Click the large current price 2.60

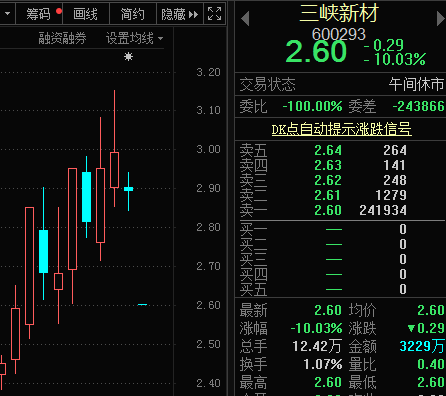pyautogui.click(x=316, y=52)
